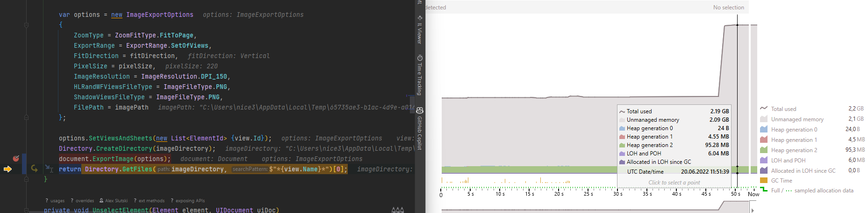Click the HLRandWFViewsFileType property

[x=113, y=87]
